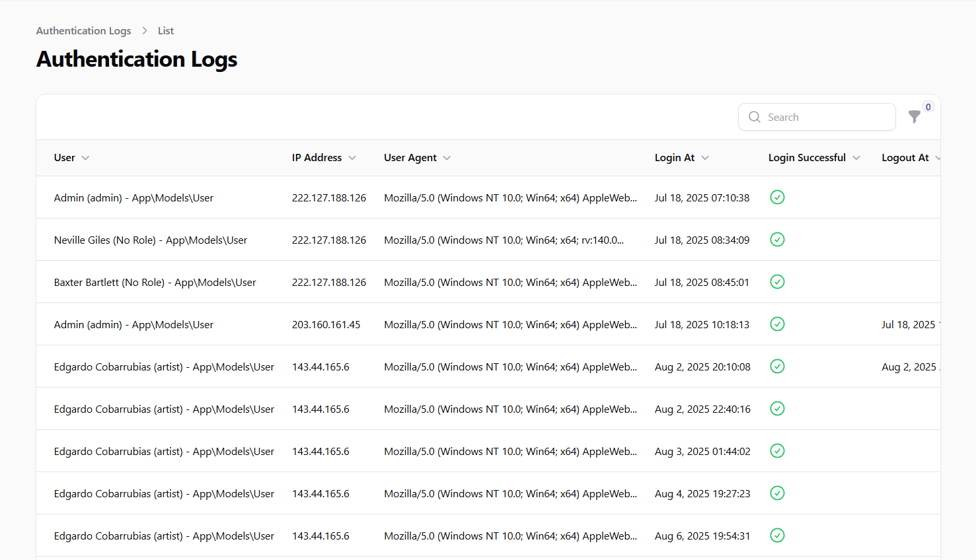This screenshot has height=560, width=976.
Task: Click the Authentication Logs breadcrumb link
Action: pos(83,30)
